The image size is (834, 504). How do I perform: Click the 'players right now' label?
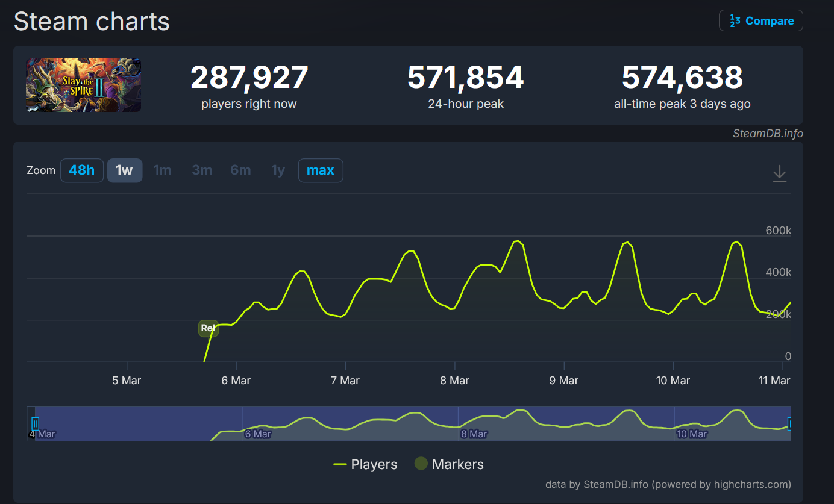coord(249,104)
